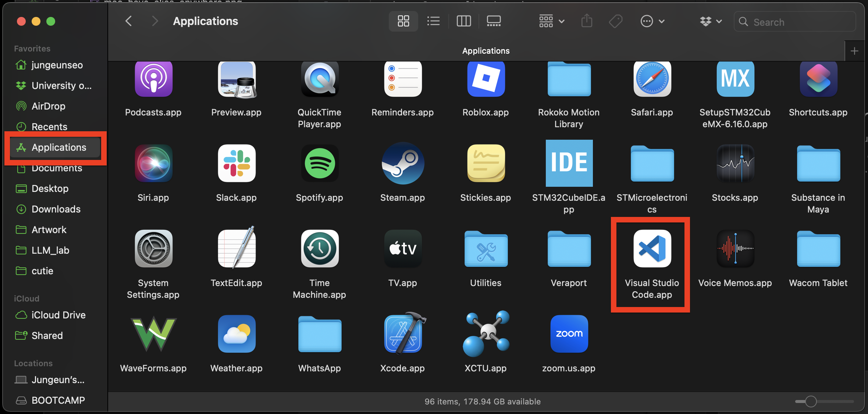Image resolution: width=868 pixels, height=414 pixels.
Task: Select the Applications tab
Action: [x=486, y=51]
